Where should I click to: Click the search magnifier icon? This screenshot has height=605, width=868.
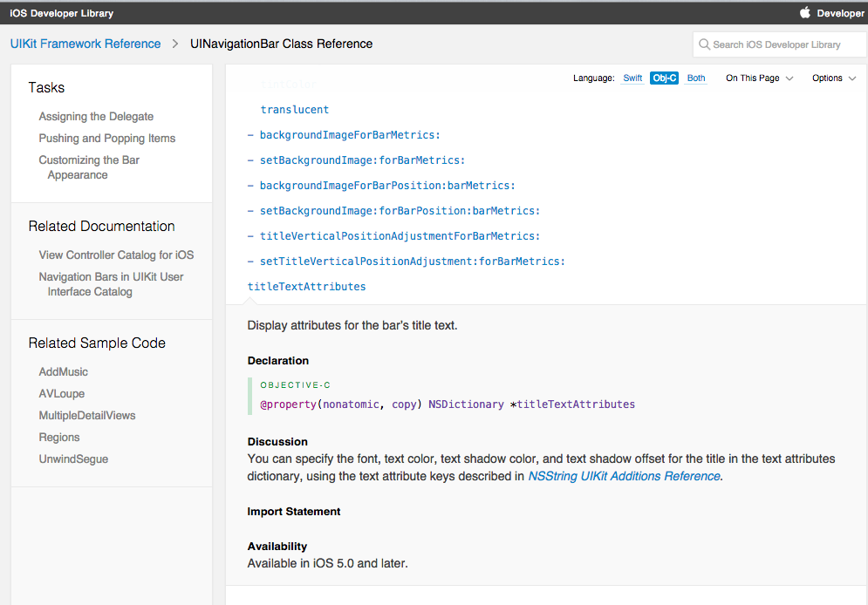tap(704, 44)
